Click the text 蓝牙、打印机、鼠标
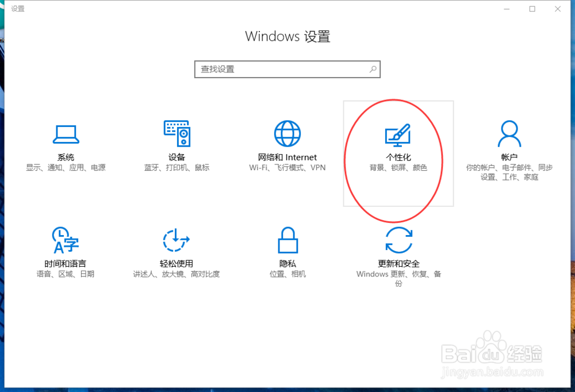 (x=177, y=168)
